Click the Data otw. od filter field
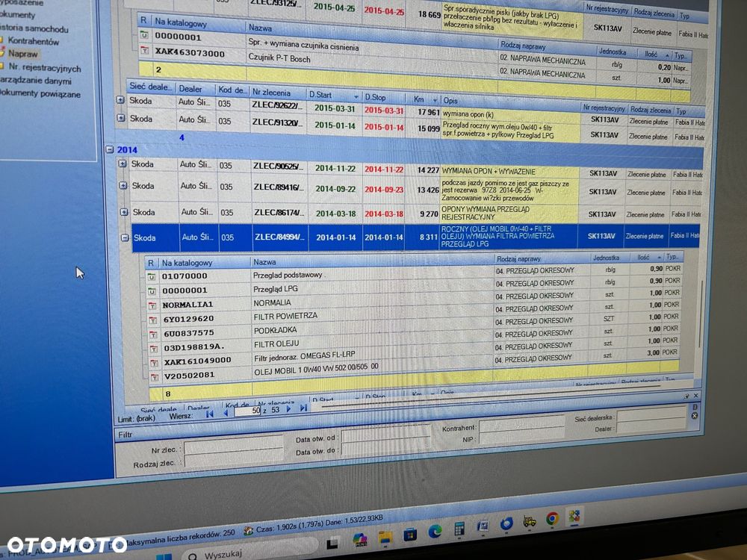The width and height of the screenshot is (747, 560). pyautogui.click(x=386, y=435)
